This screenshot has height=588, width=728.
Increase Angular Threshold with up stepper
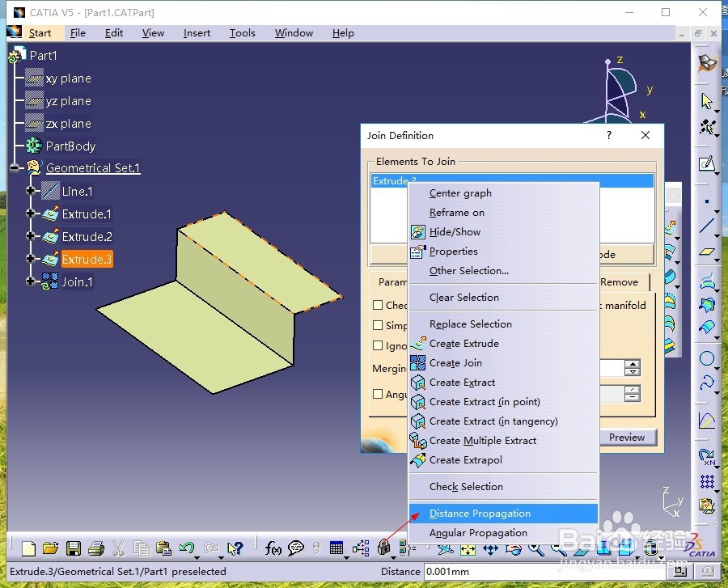coord(633,390)
